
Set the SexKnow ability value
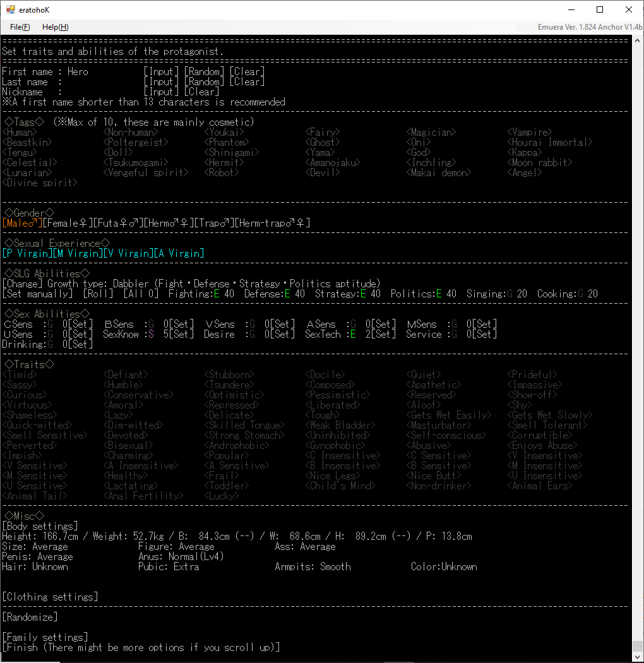181,335
